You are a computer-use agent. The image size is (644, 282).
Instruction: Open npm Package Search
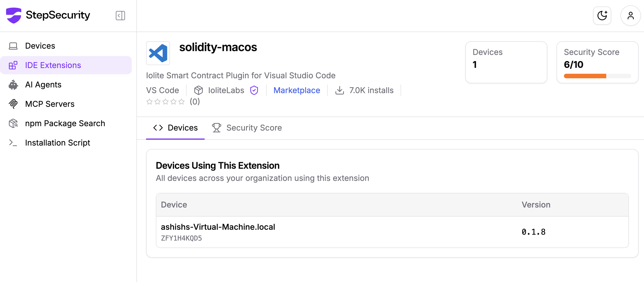pos(65,123)
